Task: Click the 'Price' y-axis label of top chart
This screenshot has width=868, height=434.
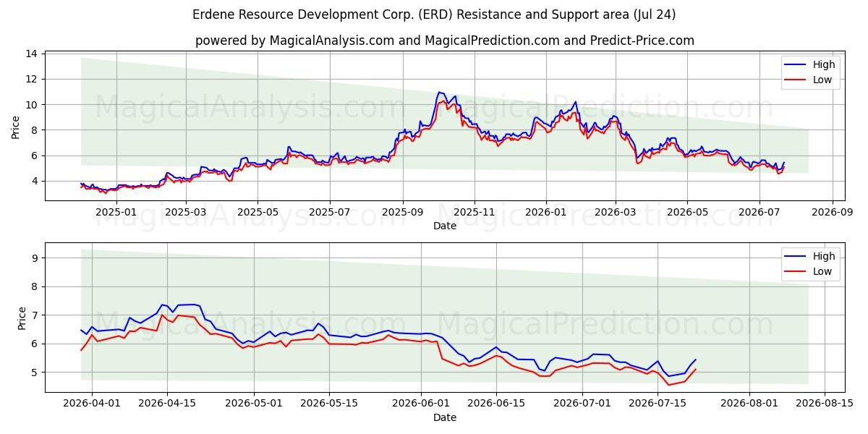Action: tap(16, 126)
